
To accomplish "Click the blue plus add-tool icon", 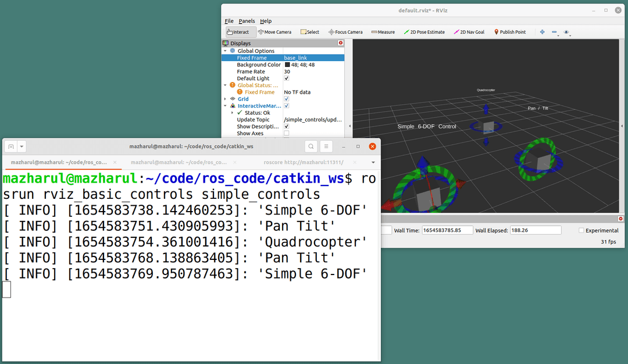I will 543,32.
